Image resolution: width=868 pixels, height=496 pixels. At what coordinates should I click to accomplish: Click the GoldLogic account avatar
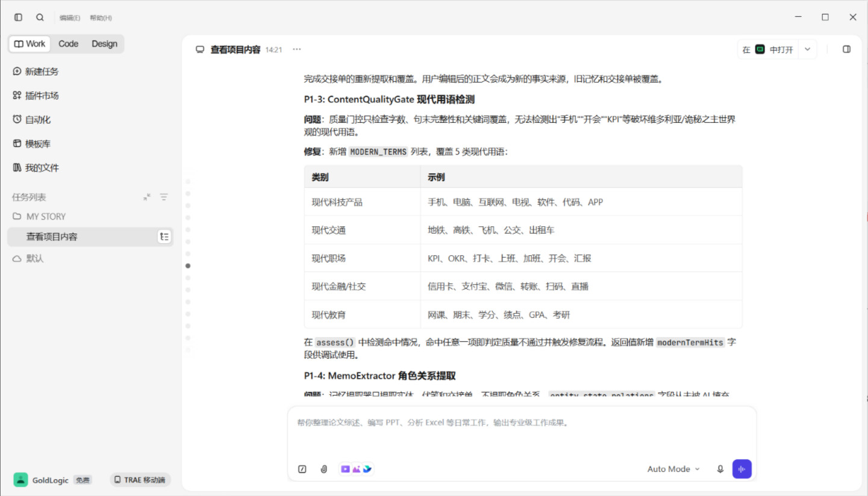(20, 480)
